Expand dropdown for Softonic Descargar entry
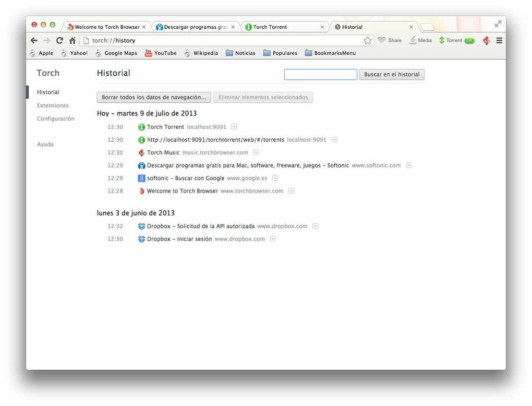The image size is (532, 406). pyautogui.click(x=408, y=165)
